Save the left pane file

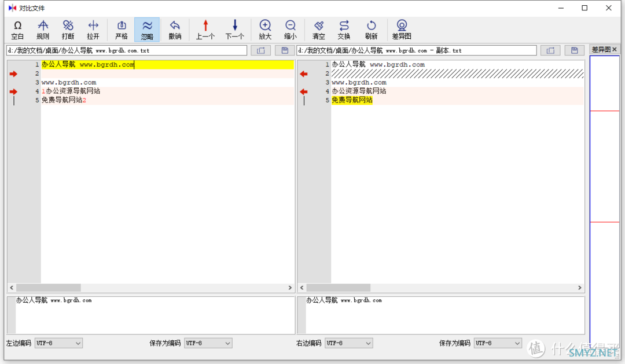(285, 50)
